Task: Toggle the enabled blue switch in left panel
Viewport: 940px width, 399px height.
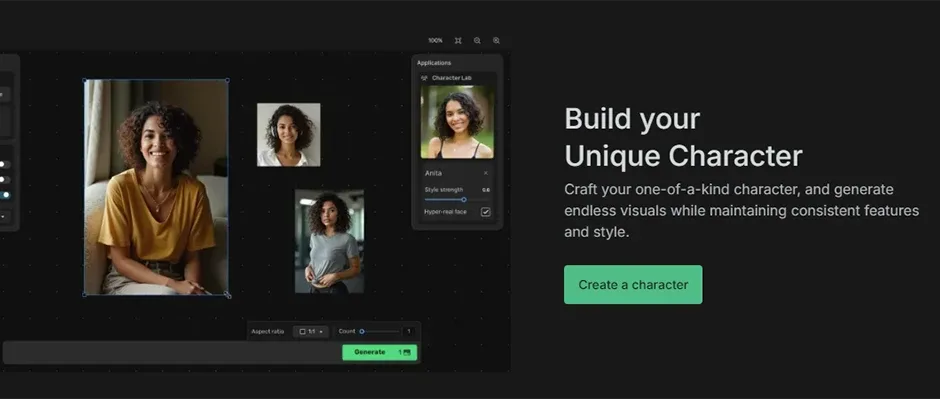Action: coord(5,195)
